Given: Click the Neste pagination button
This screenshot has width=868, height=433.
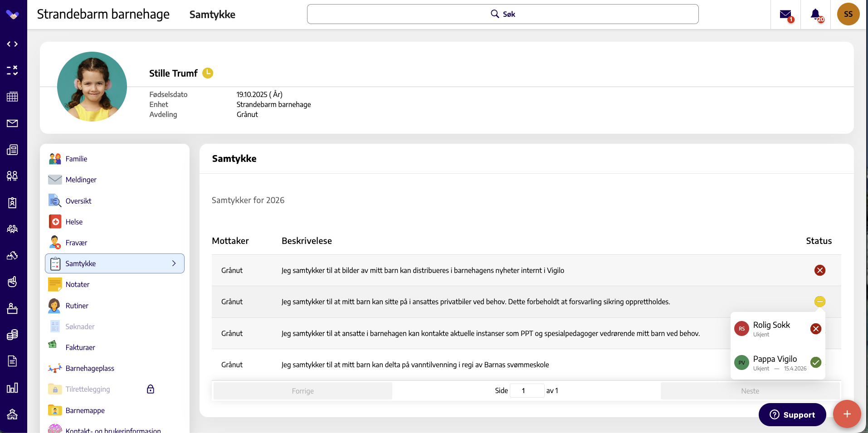Looking at the screenshot, I should (750, 391).
